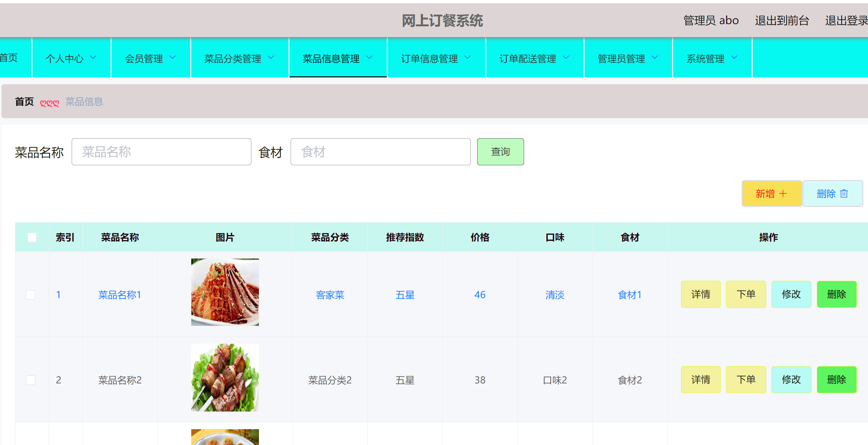The image size is (868, 445).
Task: Expand the 菜品信息管理 menu
Action: 338,58
